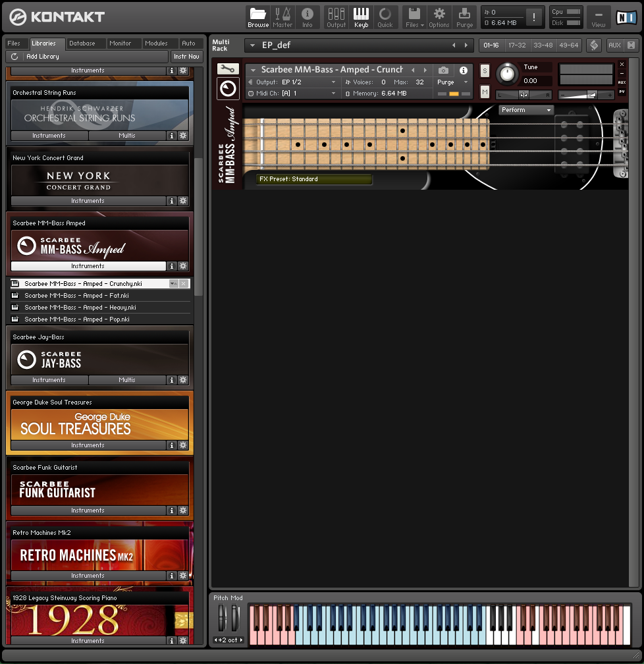Screen dimensions: 644x664
Task: Load Scarbee MM-Bass Amped Pop.nki
Action: pyautogui.click(x=100, y=319)
